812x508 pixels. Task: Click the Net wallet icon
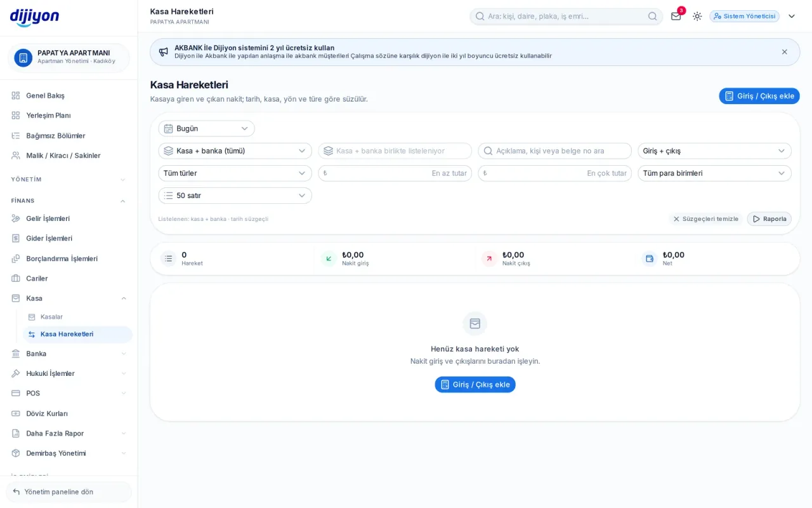(x=650, y=258)
